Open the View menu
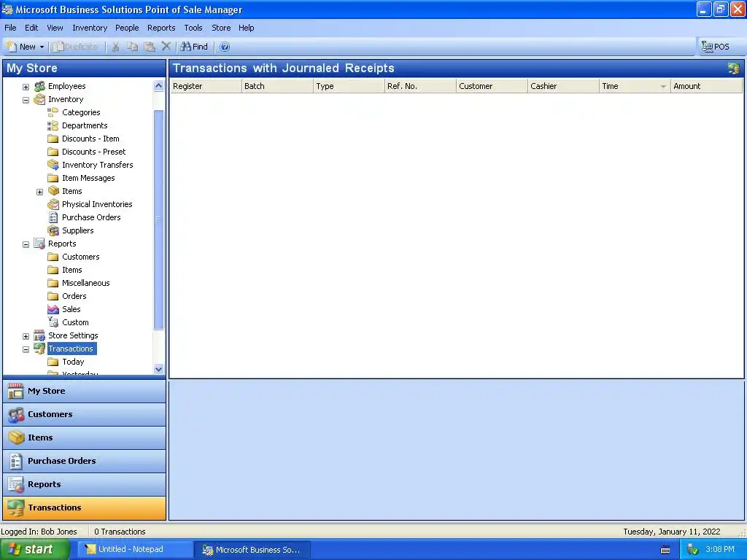This screenshot has width=747, height=560. (55, 28)
